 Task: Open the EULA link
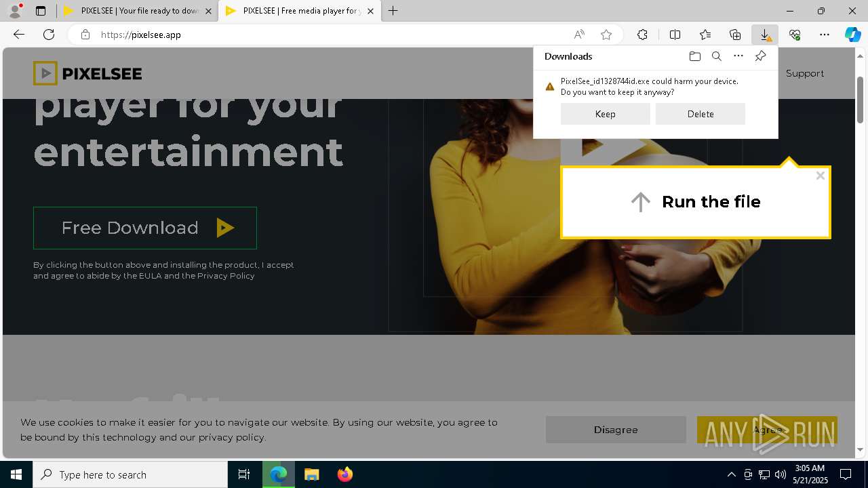point(151,276)
